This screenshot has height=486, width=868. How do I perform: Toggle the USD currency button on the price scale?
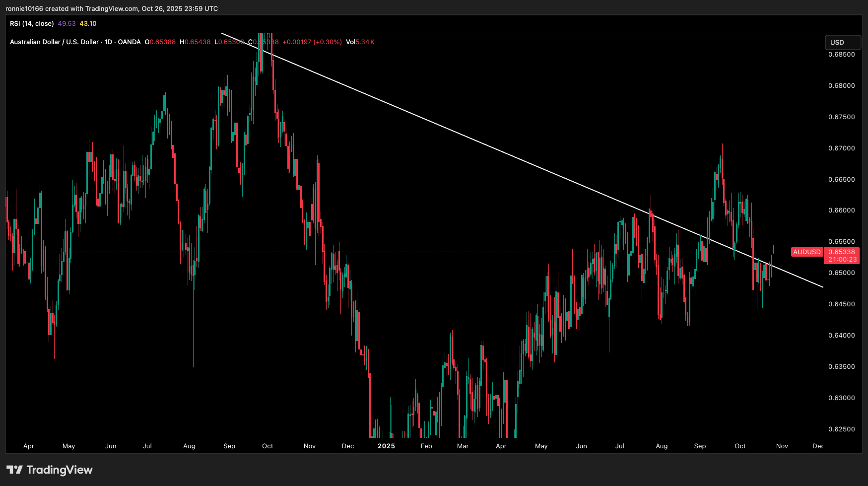click(x=842, y=43)
